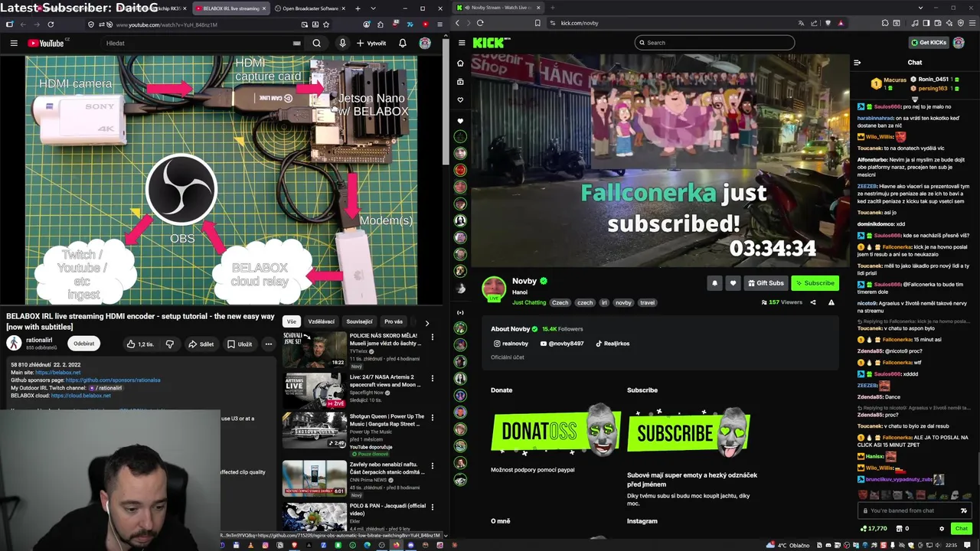Image resolution: width=980 pixels, height=551 pixels.
Task: Open the YouTube guide hamburger menu
Action: click(x=14, y=43)
